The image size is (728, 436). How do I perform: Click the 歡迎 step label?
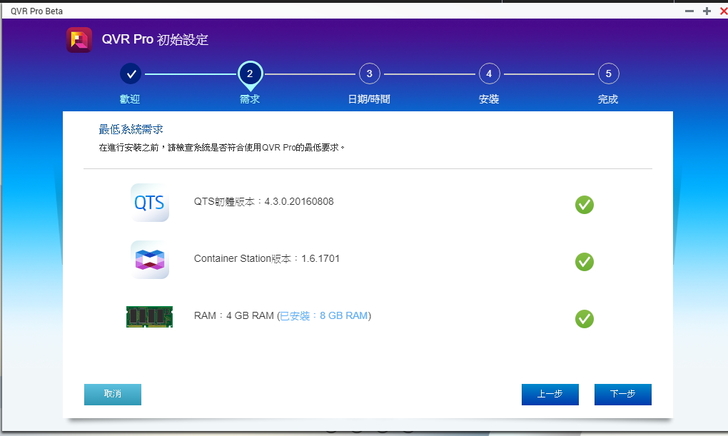tap(130, 99)
